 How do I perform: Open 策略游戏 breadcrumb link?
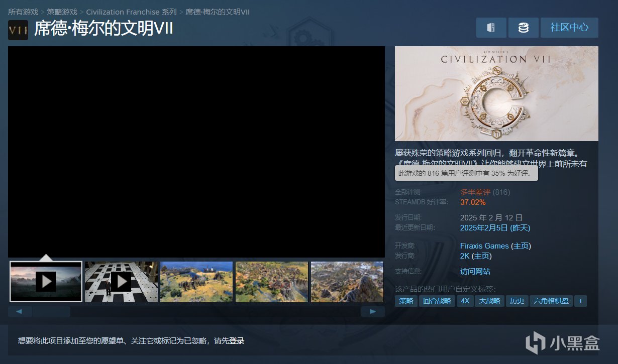click(x=62, y=12)
